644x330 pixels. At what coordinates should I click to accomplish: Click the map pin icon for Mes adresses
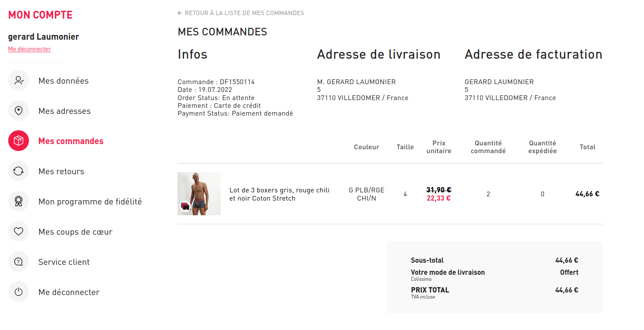[19, 111]
